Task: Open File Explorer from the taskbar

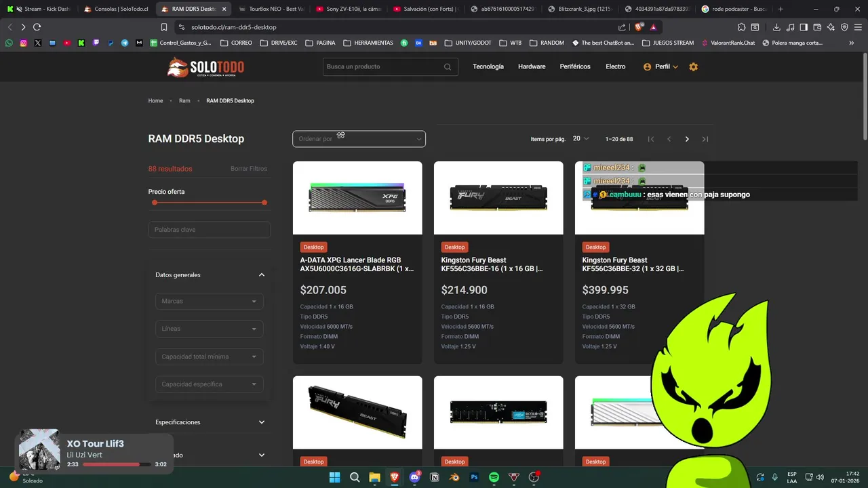Action: point(374,477)
